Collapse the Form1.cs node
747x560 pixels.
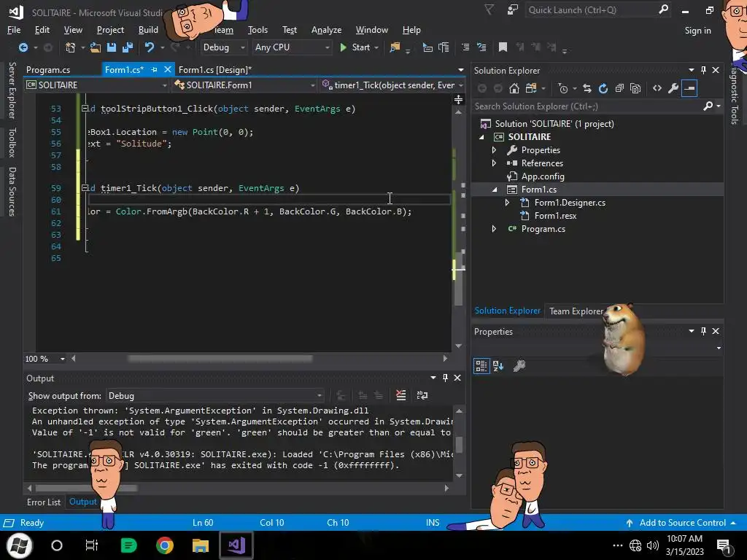coord(494,190)
